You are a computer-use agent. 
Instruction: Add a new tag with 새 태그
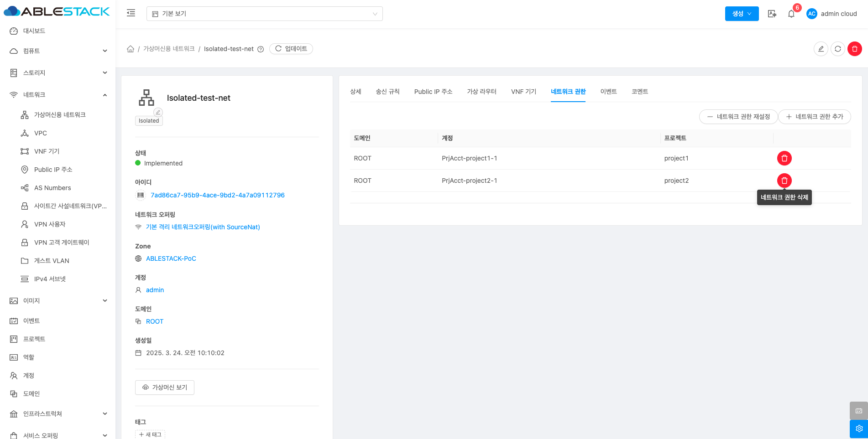(150, 434)
